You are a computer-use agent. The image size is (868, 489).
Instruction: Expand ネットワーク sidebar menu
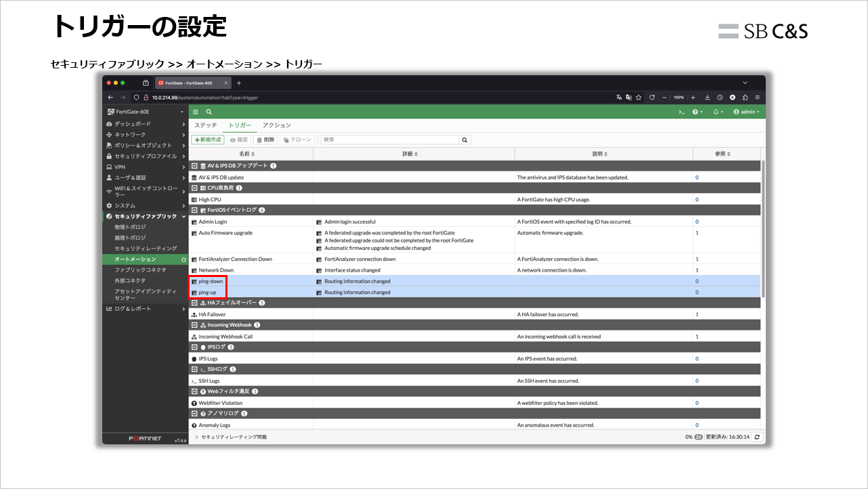(145, 135)
